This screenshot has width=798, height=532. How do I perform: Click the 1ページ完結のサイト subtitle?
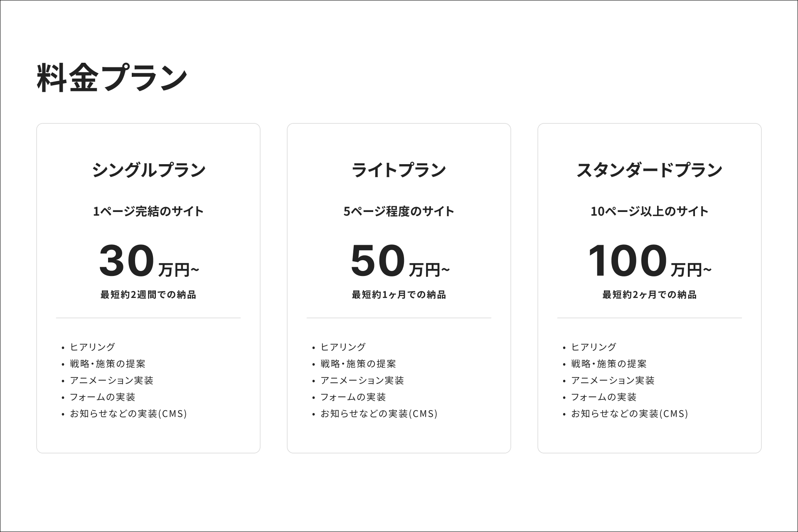[x=148, y=212]
